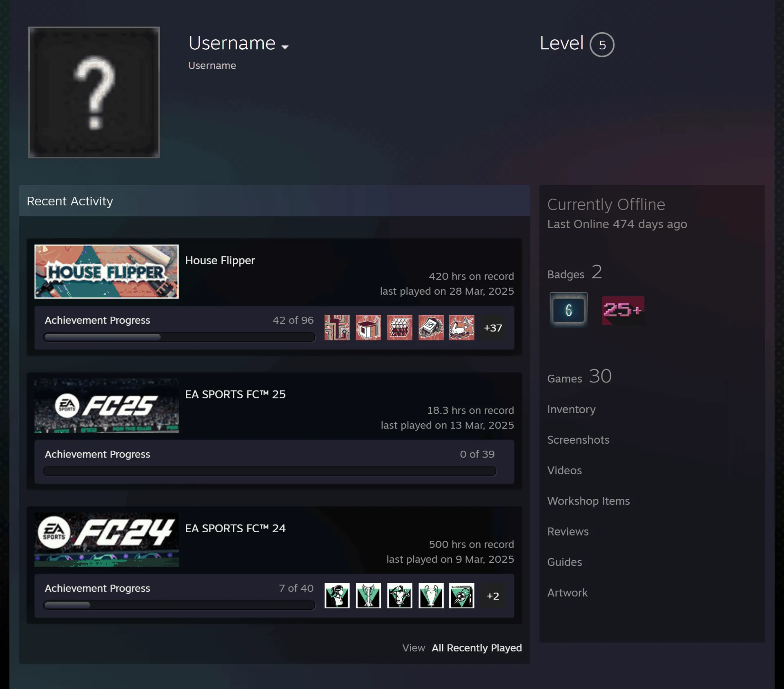784x689 pixels.
Task: Show the +2 more FC 24 achievements
Action: click(x=493, y=596)
